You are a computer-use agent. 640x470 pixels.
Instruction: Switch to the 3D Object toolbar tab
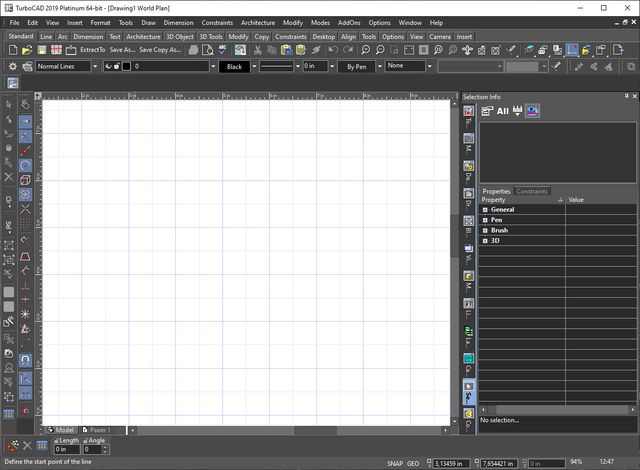pyautogui.click(x=180, y=36)
